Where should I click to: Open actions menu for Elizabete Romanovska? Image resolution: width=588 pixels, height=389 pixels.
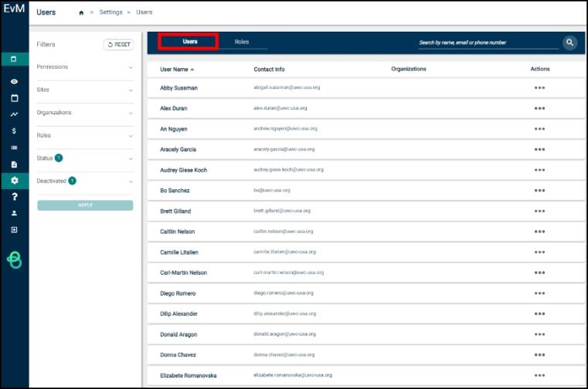539,375
